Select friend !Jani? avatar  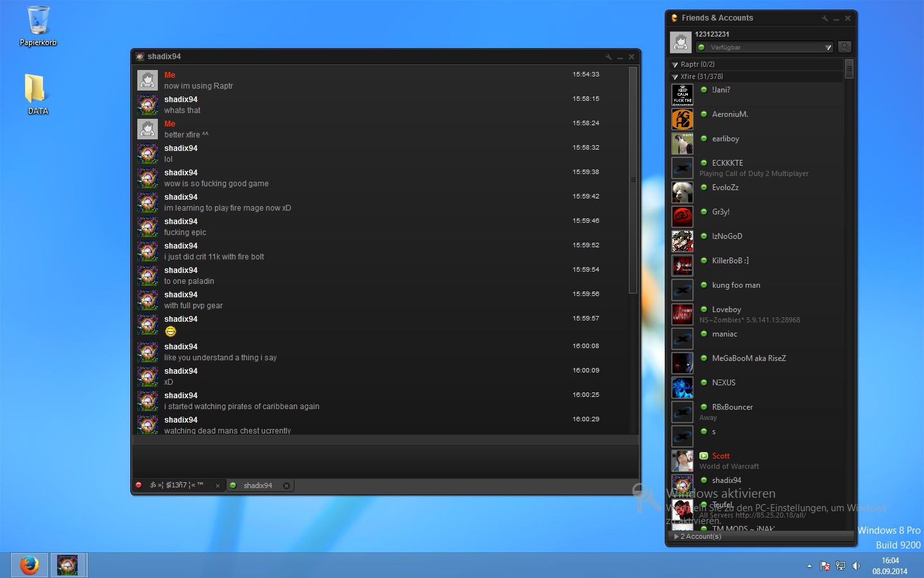tap(682, 94)
